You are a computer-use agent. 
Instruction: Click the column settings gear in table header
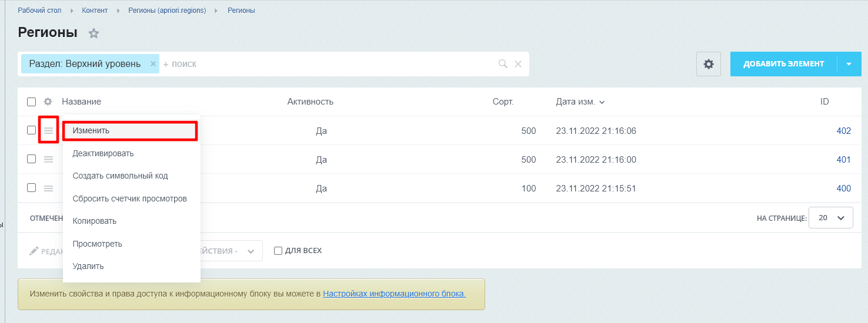coord(48,102)
